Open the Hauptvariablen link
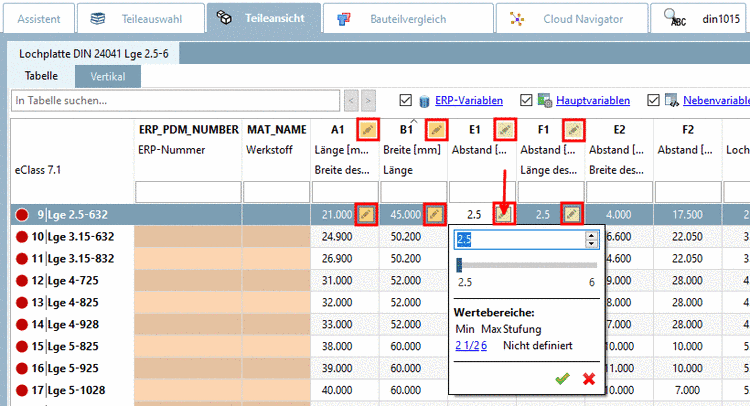The image size is (750, 406). [593, 100]
